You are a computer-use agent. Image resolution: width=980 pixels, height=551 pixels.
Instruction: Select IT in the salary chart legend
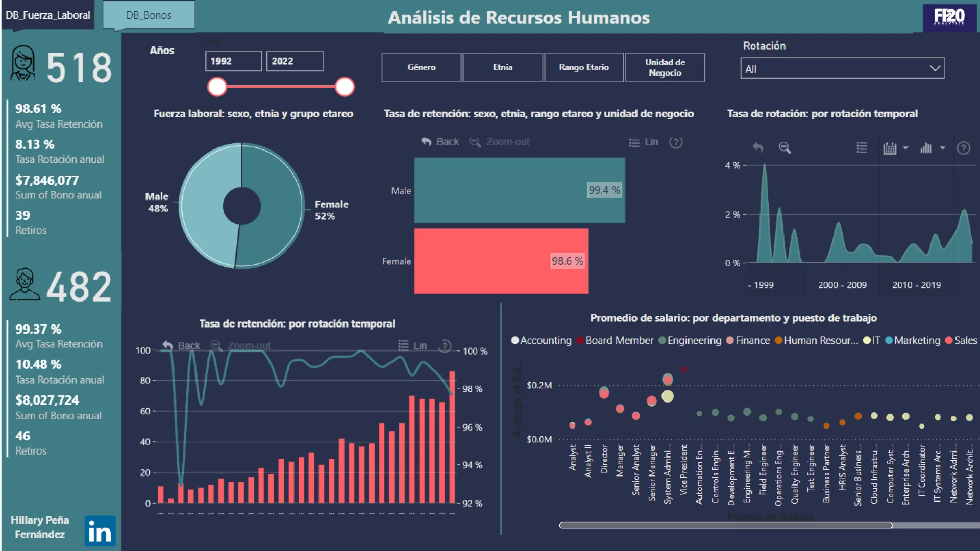872,340
